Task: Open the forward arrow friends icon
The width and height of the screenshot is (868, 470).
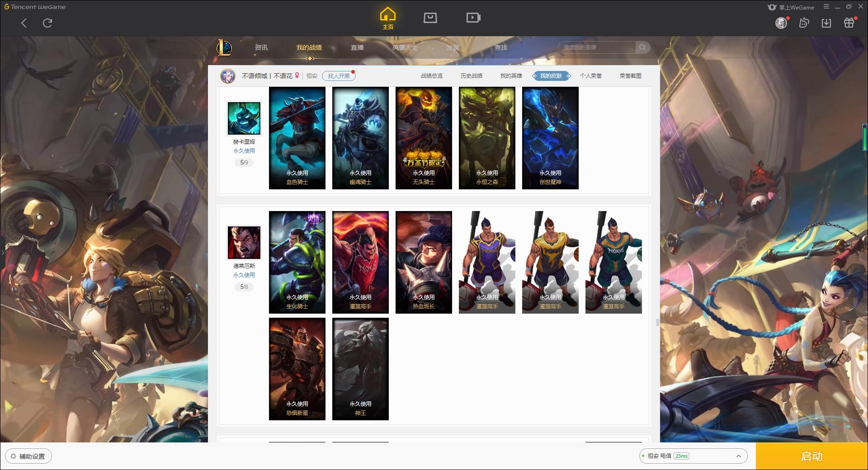Action: point(804,23)
